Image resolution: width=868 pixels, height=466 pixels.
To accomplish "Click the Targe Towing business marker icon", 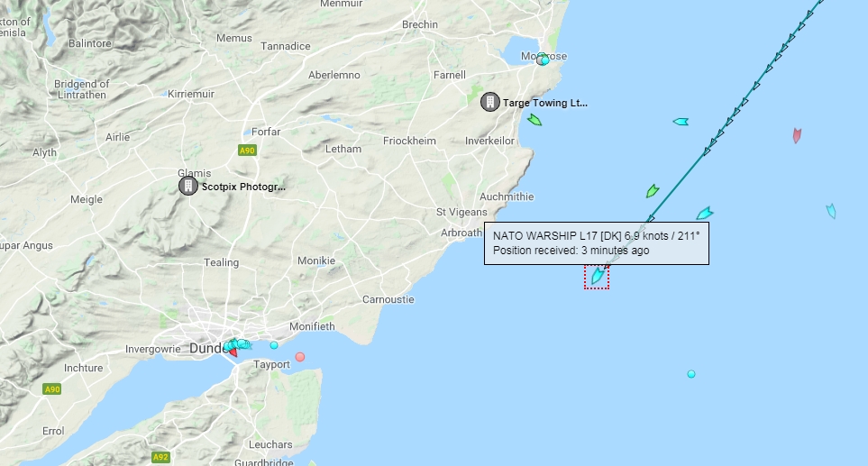I will pyautogui.click(x=490, y=102).
